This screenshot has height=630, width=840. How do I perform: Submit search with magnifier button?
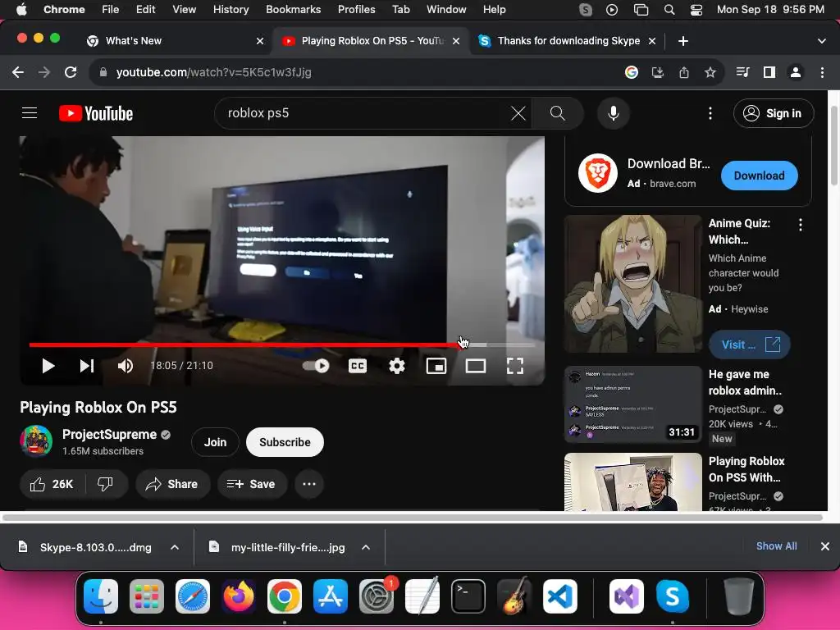pyautogui.click(x=557, y=113)
